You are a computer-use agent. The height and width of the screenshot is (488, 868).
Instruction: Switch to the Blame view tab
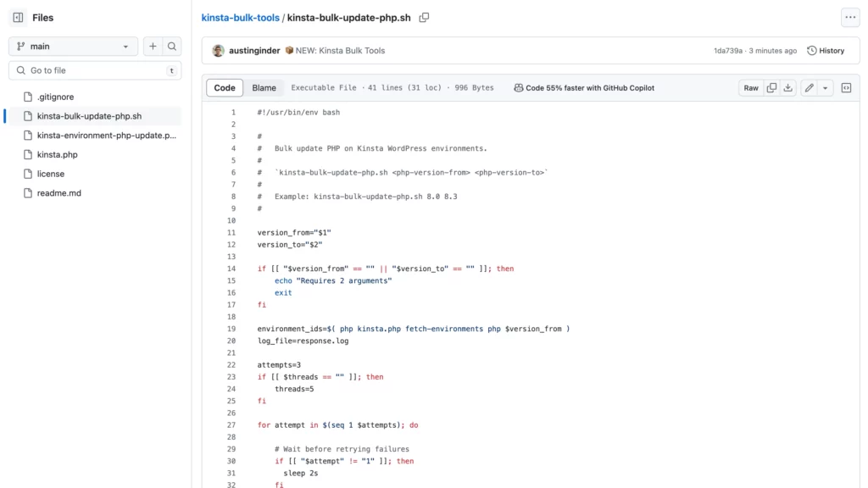pyautogui.click(x=264, y=87)
